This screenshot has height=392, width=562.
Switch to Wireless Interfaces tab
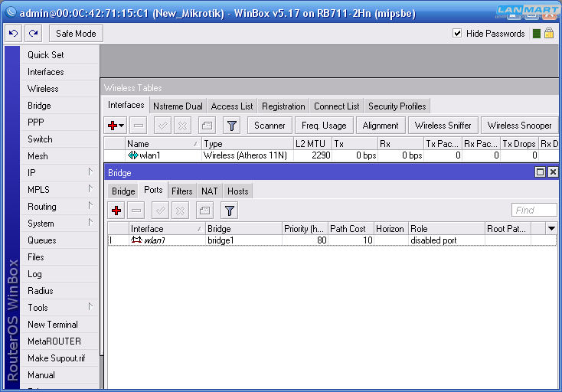tap(126, 105)
